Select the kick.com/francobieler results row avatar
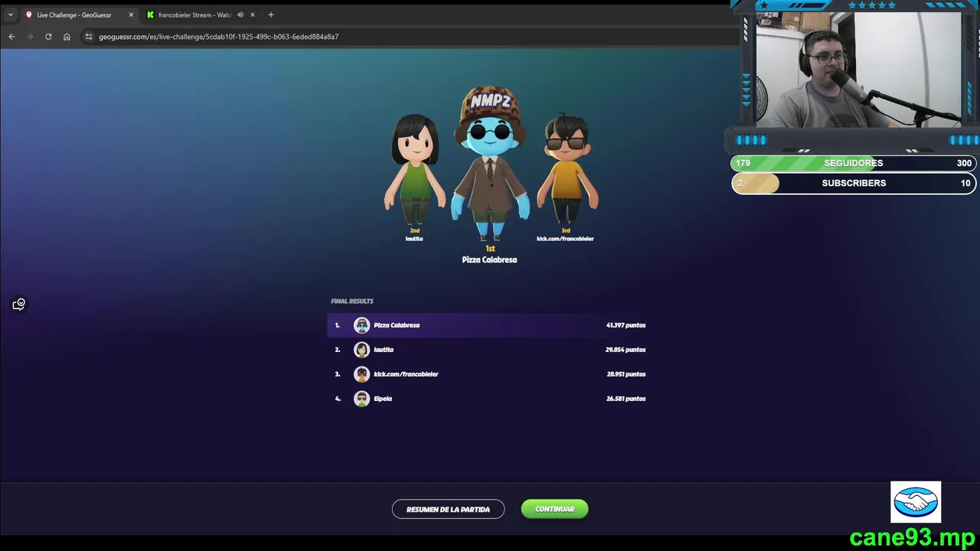 361,374
